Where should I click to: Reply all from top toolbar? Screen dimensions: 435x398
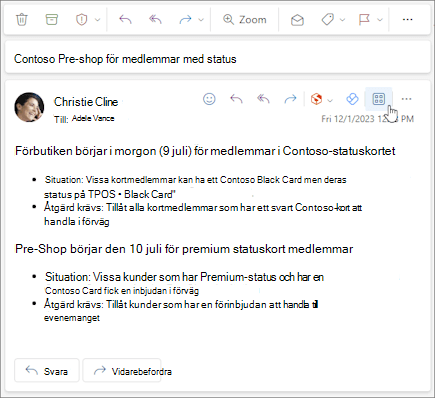pyautogui.click(x=155, y=20)
